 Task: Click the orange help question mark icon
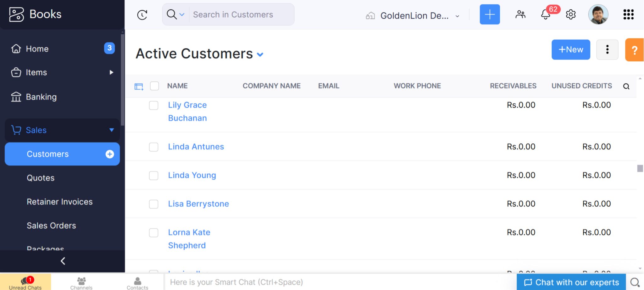click(634, 50)
